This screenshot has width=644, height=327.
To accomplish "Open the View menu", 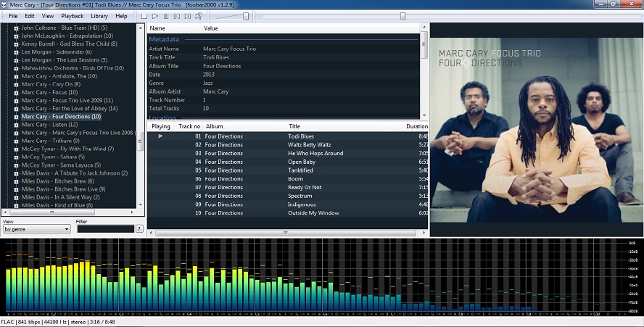I will click(x=48, y=16).
